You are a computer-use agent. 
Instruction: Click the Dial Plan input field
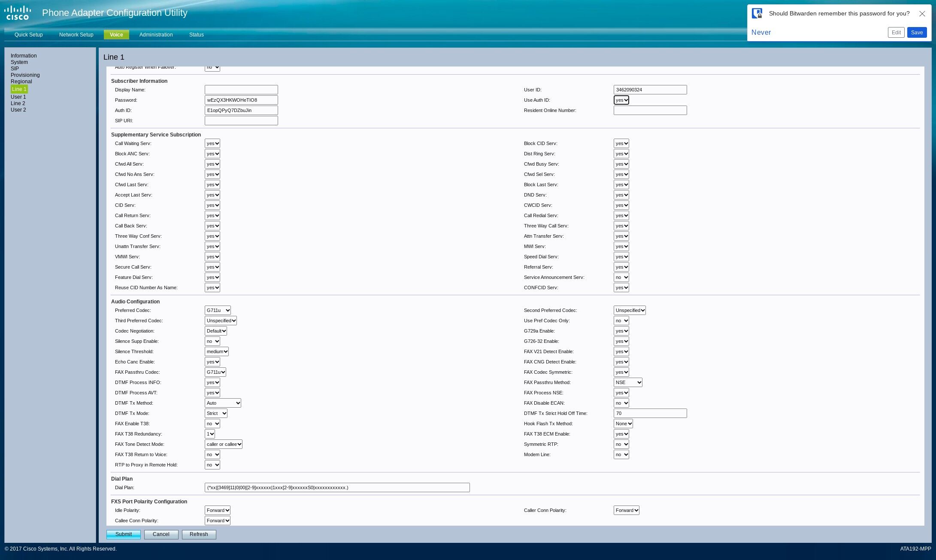(337, 487)
